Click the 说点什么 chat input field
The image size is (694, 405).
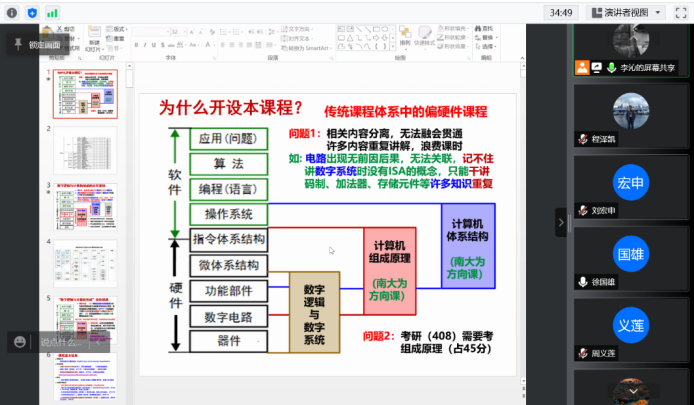tap(58, 342)
